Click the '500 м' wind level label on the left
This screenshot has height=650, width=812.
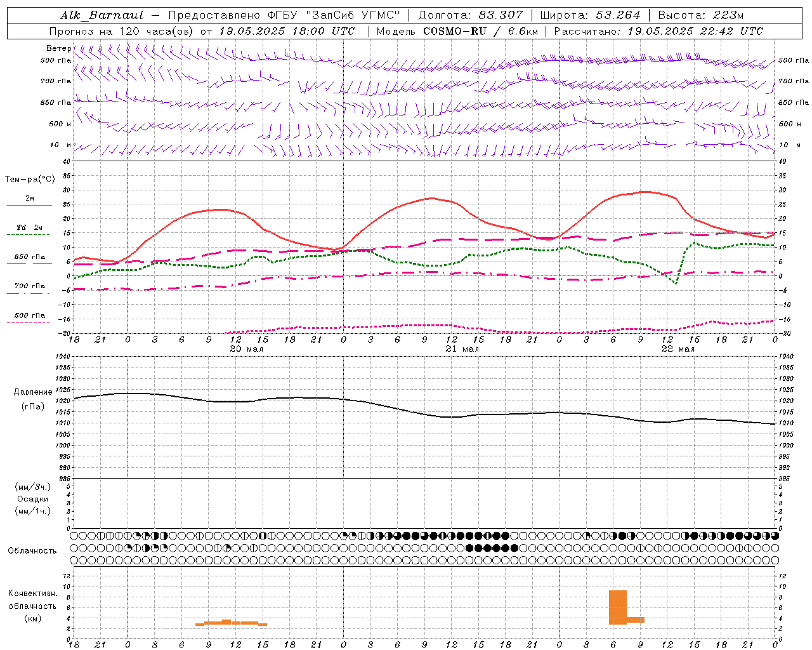(60, 124)
